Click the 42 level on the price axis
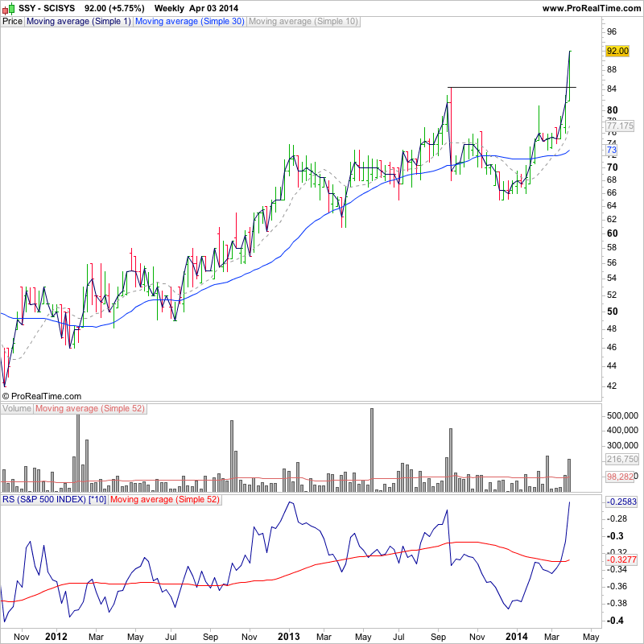Screen dimensions: 644x644 pos(612,386)
